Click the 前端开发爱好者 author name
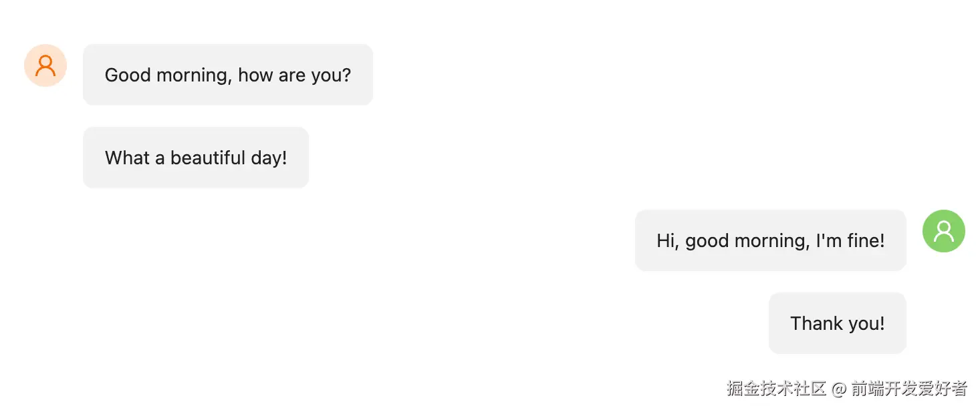The height and width of the screenshot is (410, 980). click(909, 389)
